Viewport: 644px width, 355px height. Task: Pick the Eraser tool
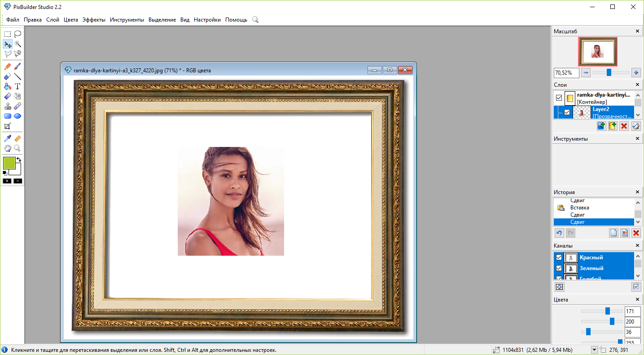click(8, 76)
